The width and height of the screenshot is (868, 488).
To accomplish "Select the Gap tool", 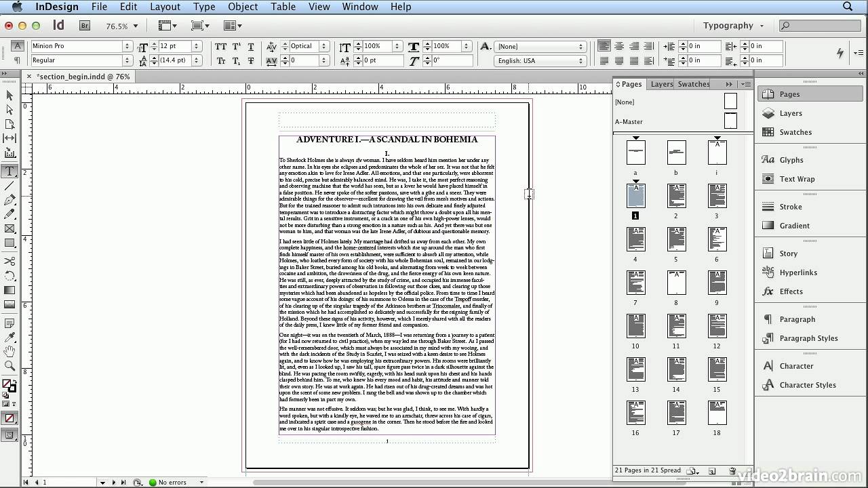I will pyautogui.click(x=9, y=139).
